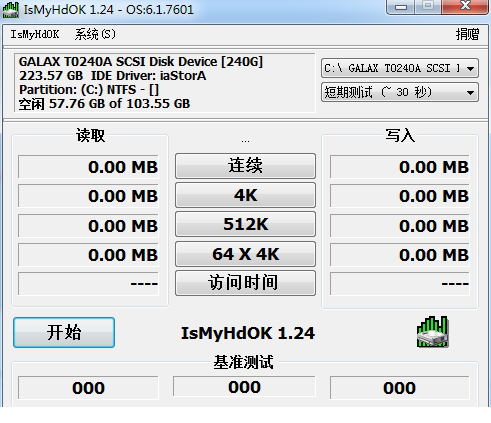Open the 捐赠 donate menu item
The height and width of the screenshot is (423, 491).
(x=467, y=34)
